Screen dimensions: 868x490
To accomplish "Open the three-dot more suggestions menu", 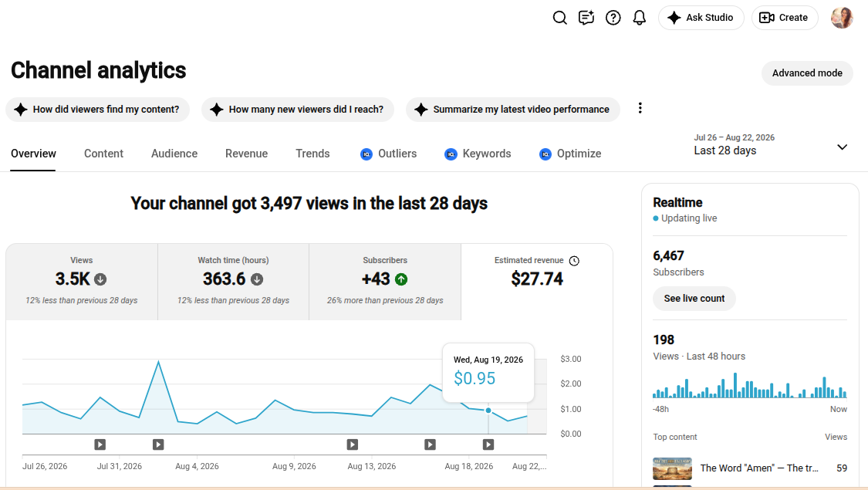I will [640, 108].
